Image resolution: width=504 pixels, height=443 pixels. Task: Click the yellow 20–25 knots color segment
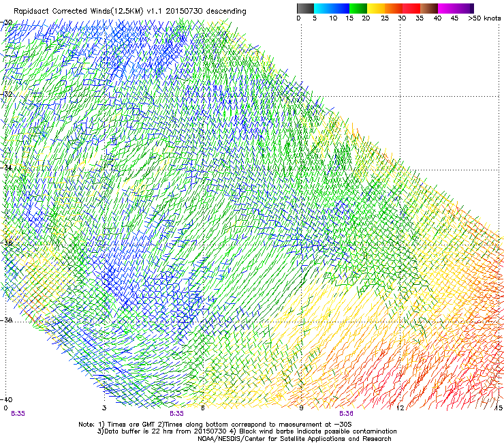(x=376, y=9)
